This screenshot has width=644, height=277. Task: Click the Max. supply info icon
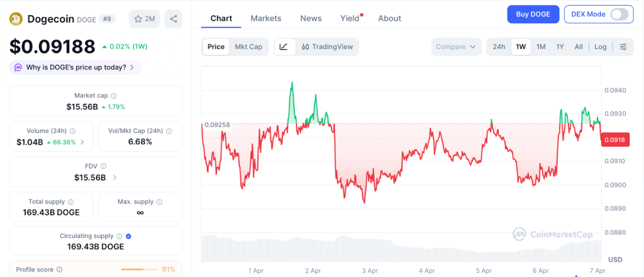tap(159, 202)
